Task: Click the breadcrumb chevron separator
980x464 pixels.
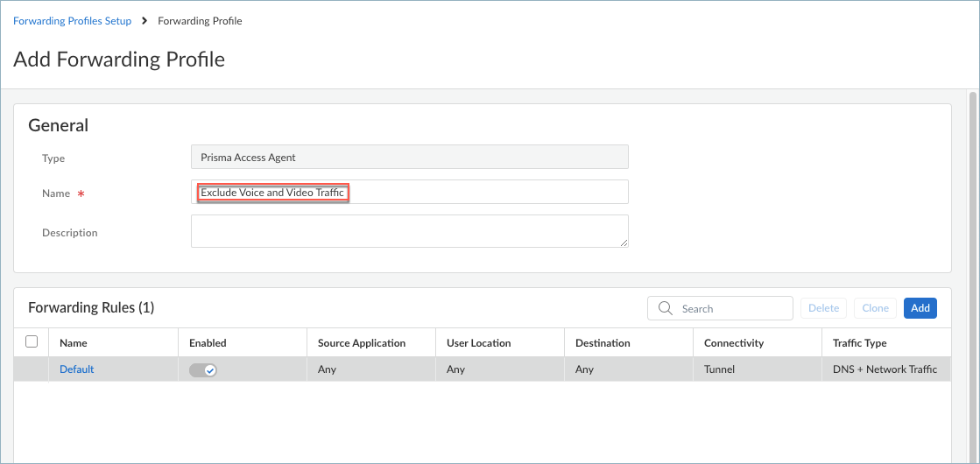Action: point(145,21)
